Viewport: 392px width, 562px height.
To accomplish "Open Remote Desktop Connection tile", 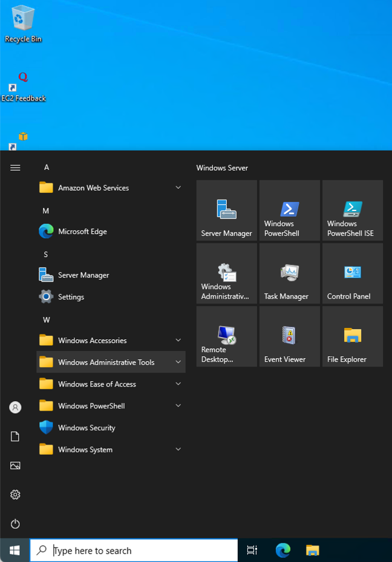I will 226,336.
